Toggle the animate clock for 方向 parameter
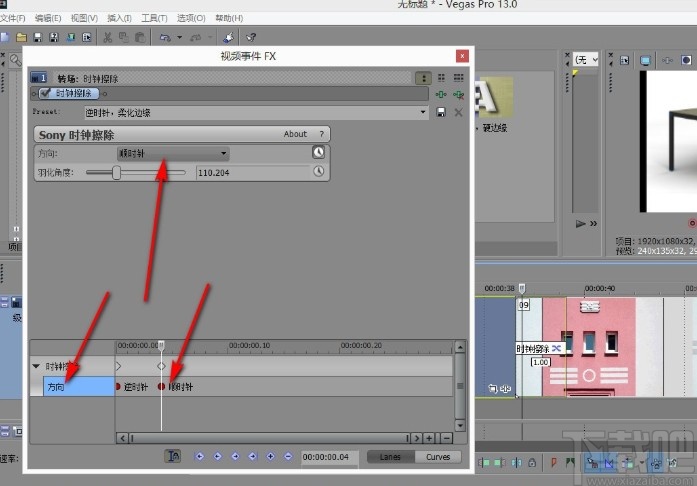 pyautogui.click(x=318, y=153)
